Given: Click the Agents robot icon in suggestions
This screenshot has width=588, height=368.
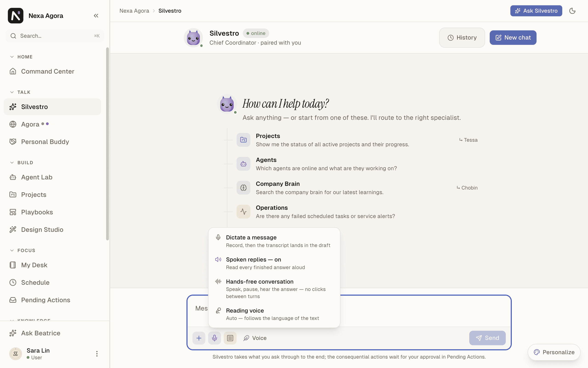Looking at the screenshot, I should pos(243,164).
